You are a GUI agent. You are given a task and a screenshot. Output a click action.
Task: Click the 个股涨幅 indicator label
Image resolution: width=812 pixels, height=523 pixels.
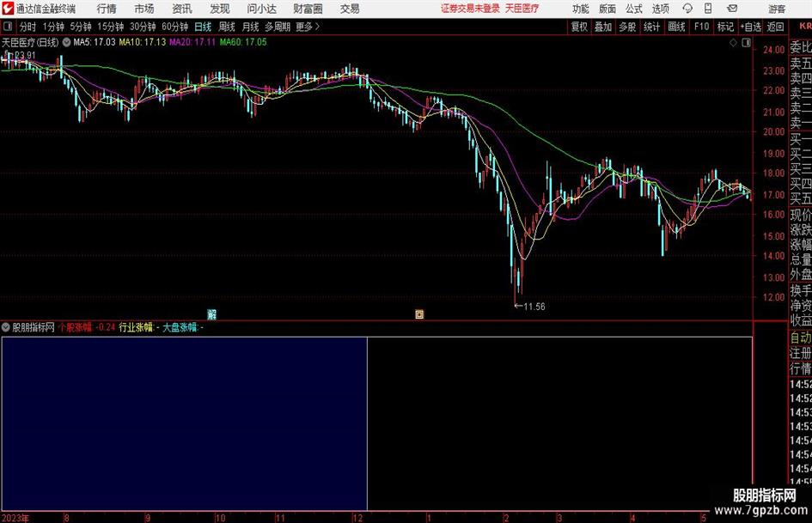coord(75,327)
